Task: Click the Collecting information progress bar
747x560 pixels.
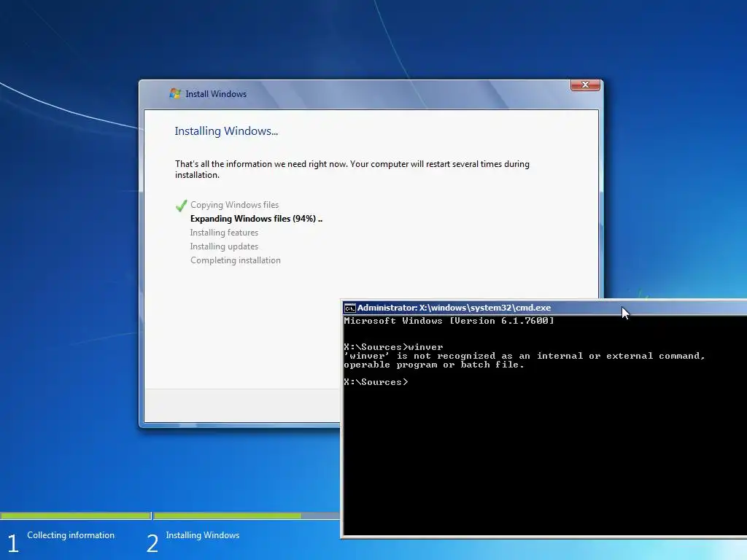Action: click(75, 516)
